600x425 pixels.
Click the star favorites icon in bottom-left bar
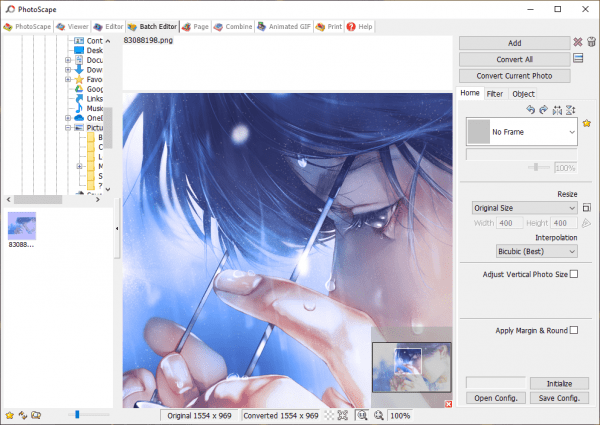10,415
